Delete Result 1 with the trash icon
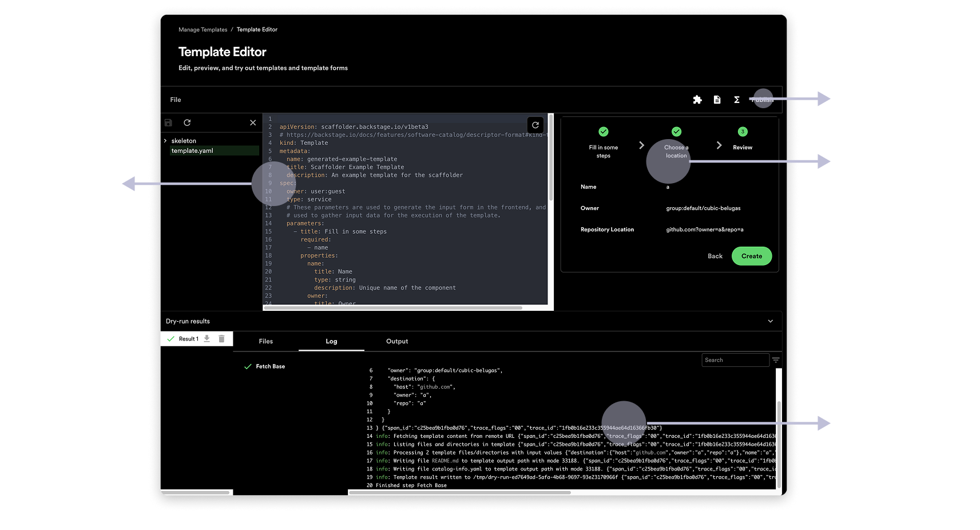This screenshot has width=980, height=530. click(x=221, y=339)
